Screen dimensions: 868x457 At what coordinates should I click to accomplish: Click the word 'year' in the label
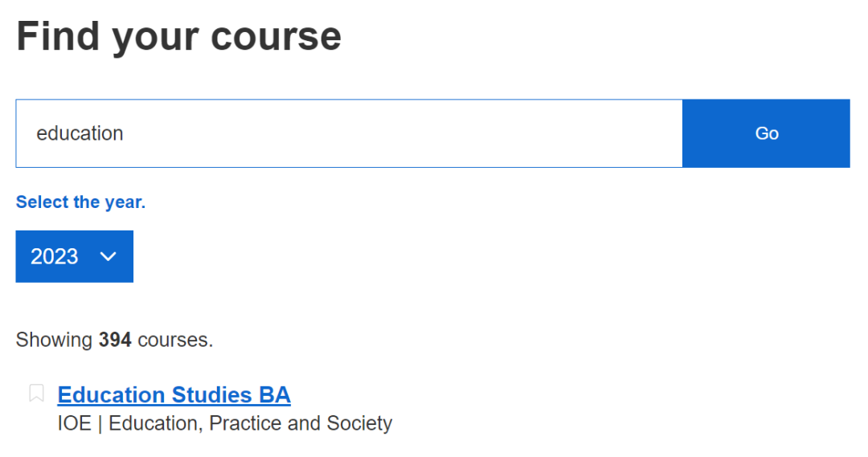click(x=122, y=202)
